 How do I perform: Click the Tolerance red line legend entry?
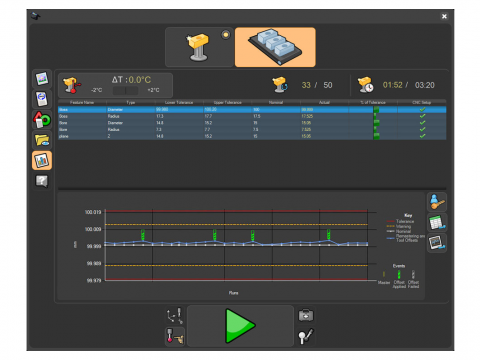click(x=400, y=221)
